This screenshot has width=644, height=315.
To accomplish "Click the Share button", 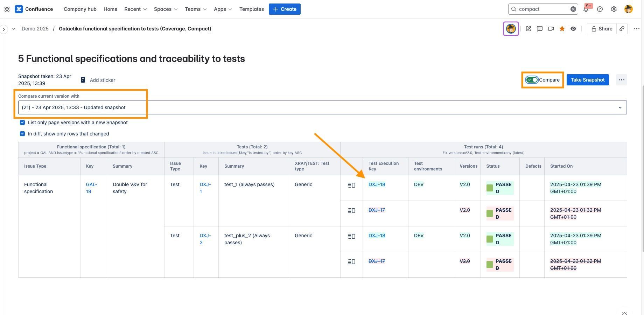I will tap(602, 29).
